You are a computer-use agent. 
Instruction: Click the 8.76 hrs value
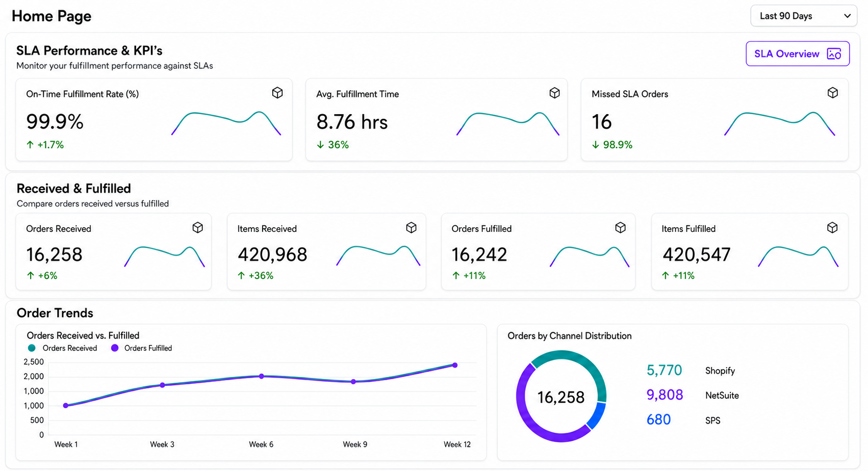pyautogui.click(x=352, y=122)
